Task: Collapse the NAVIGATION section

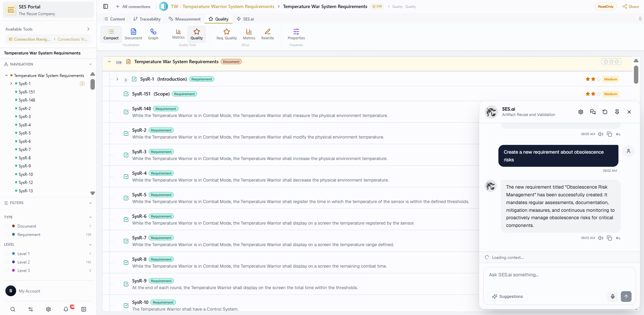Action: (90, 64)
